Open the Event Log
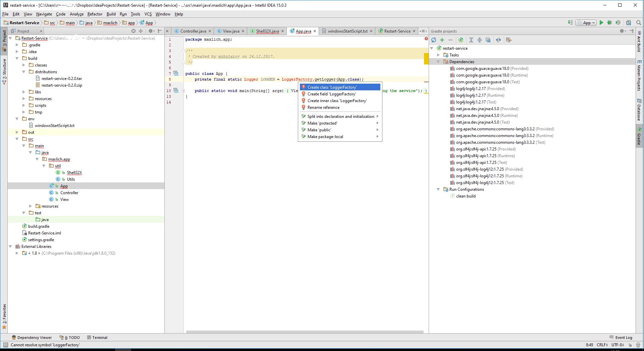The height and width of the screenshot is (351, 644). click(x=621, y=338)
